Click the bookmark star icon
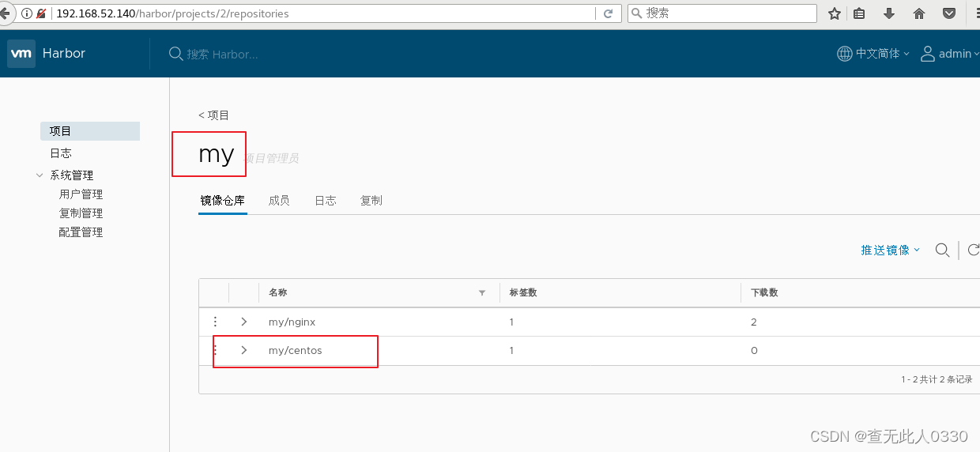 tap(835, 13)
